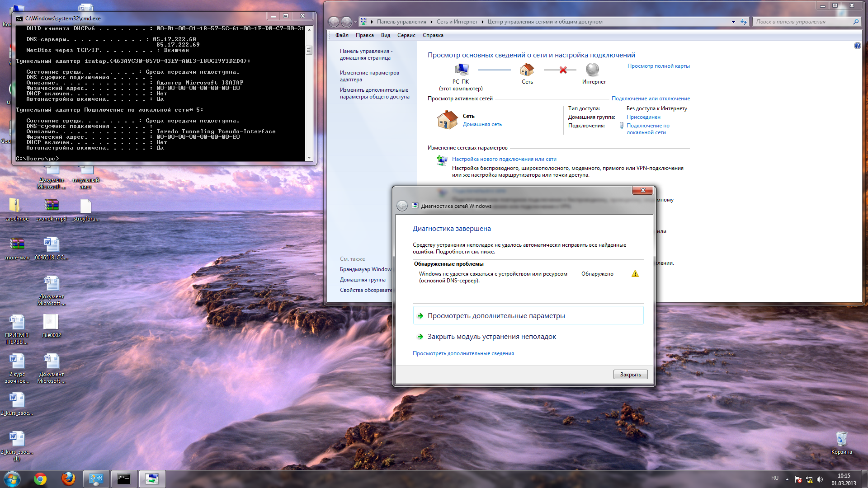Image resolution: width=868 pixels, height=488 pixels.
Task: Click the network diagnostics taskbar button
Action: coord(152,479)
